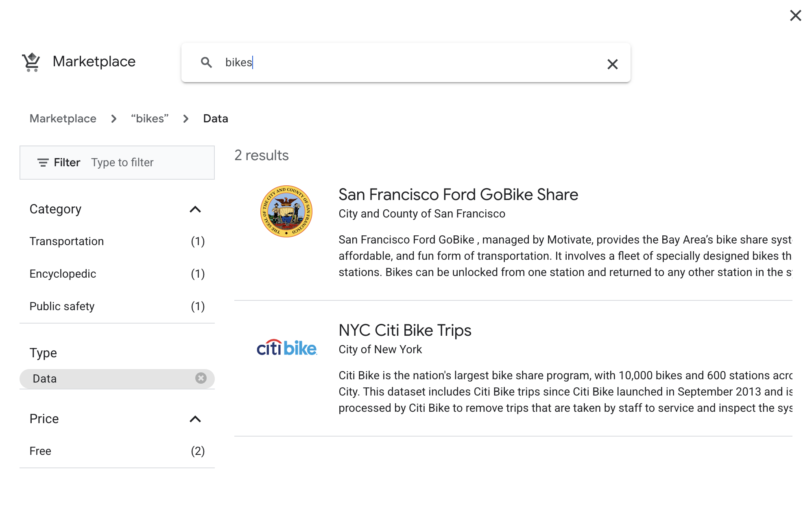812x526 pixels.
Task: Filter by Encyclopedic category
Action: pyautogui.click(x=117, y=274)
